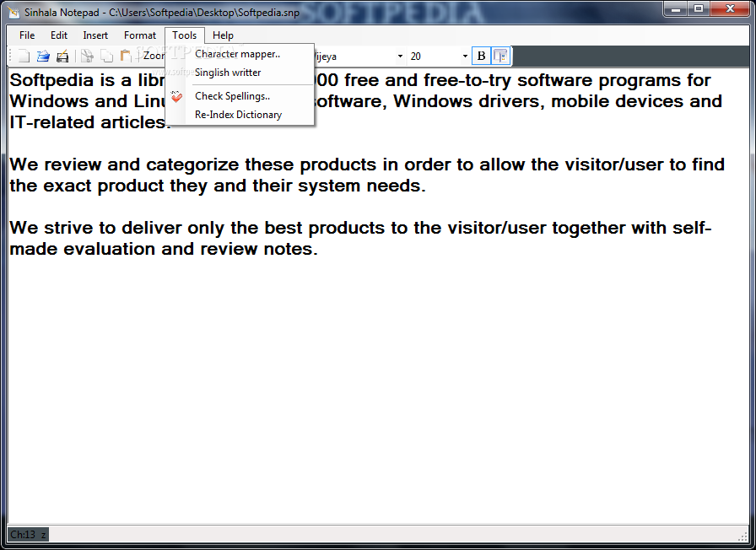Click the Save document icon
Viewport: 756px width, 550px height.
point(62,57)
